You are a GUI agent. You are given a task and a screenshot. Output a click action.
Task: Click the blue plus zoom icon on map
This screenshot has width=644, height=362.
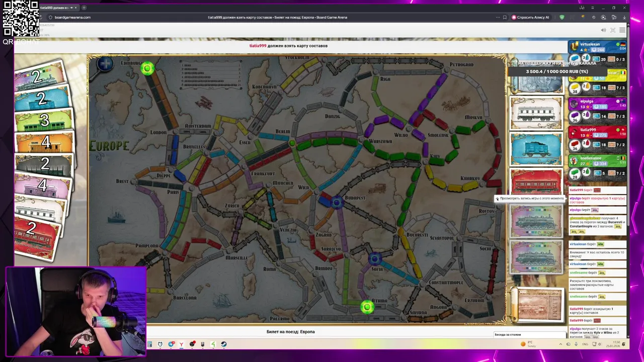coord(105,64)
